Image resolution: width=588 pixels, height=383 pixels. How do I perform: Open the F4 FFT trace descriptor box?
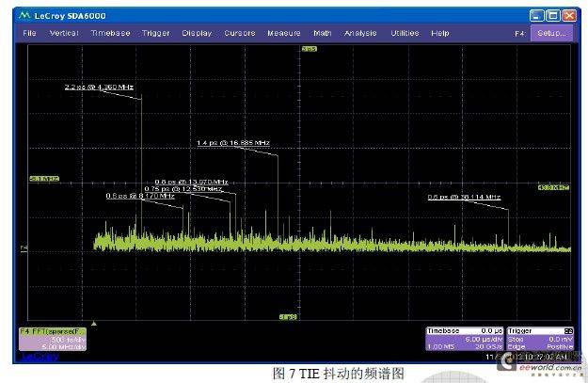pyautogui.click(x=53, y=339)
